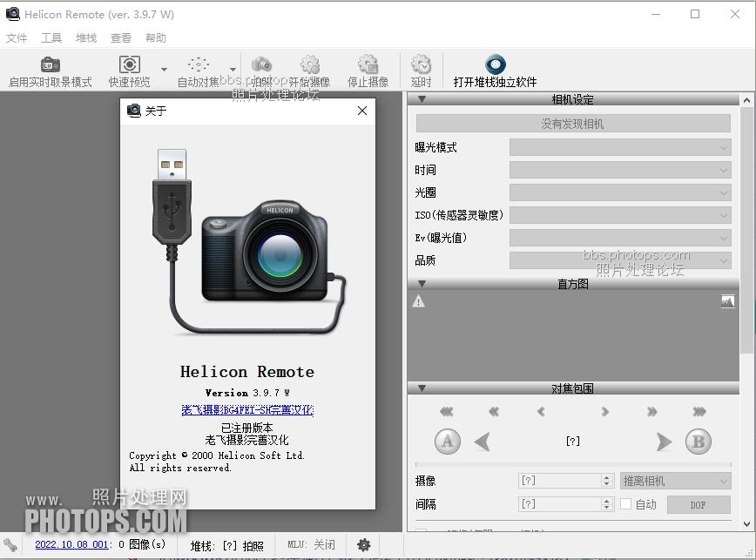Open the quick preview dropdown arrow
This screenshot has height=560, width=756.
(x=164, y=70)
